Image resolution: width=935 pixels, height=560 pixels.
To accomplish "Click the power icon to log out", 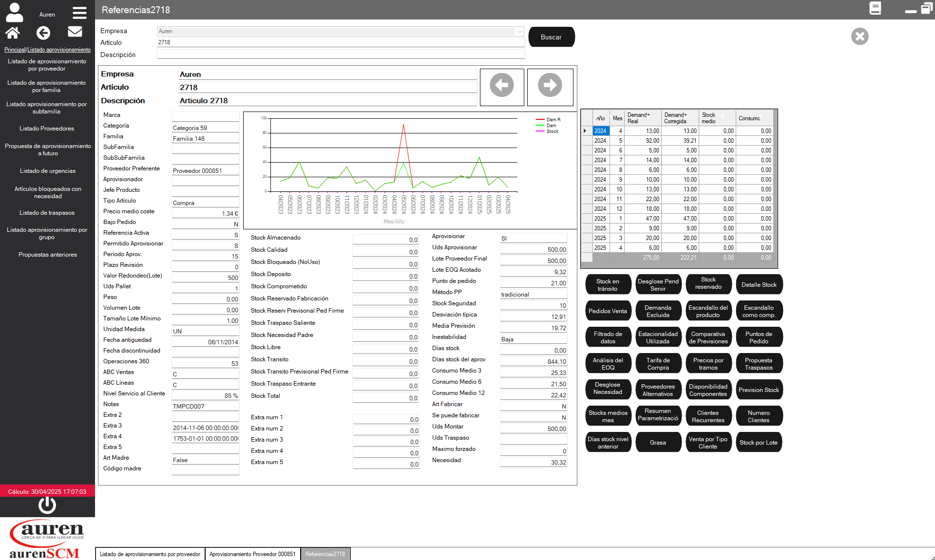I will (x=47, y=505).
